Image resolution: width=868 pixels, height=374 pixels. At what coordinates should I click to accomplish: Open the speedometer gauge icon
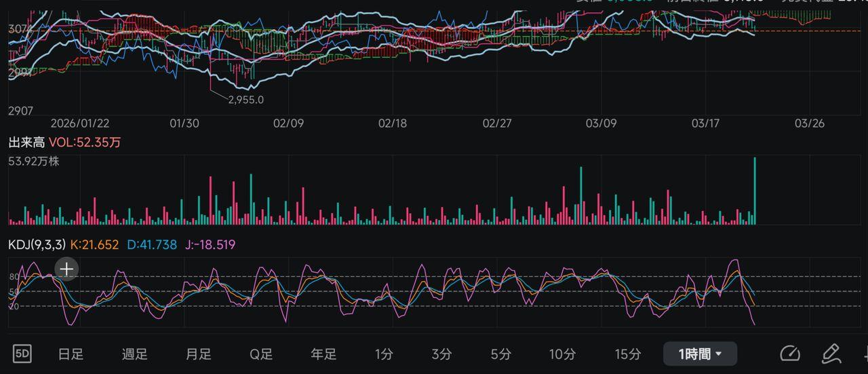pyautogui.click(x=790, y=354)
